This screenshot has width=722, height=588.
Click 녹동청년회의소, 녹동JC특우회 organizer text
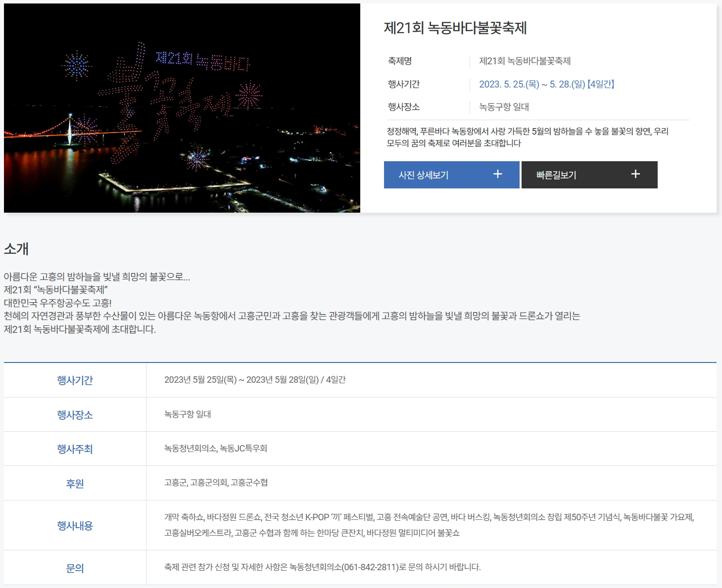click(x=216, y=449)
